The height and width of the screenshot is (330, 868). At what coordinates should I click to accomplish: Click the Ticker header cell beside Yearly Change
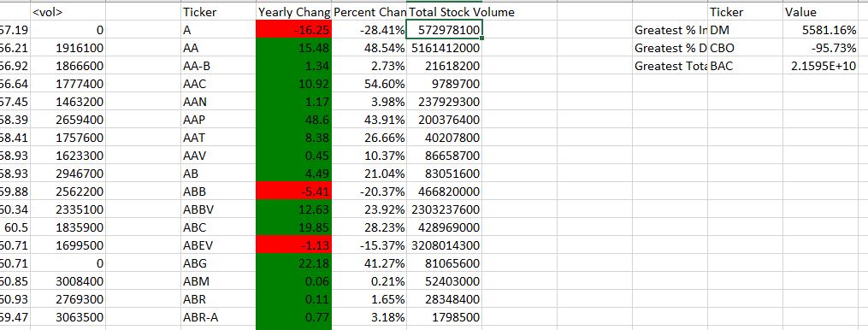click(219, 12)
